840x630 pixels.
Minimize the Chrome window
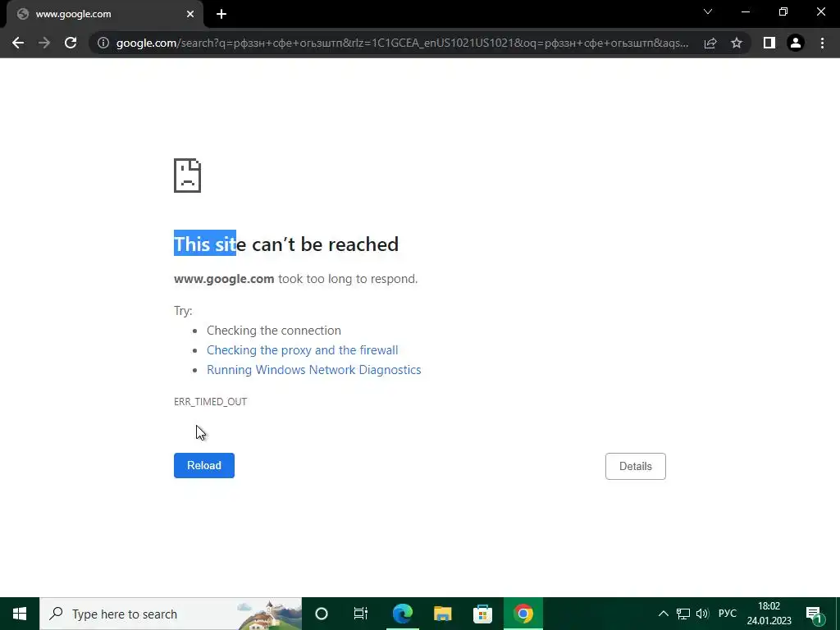point(746,11)
